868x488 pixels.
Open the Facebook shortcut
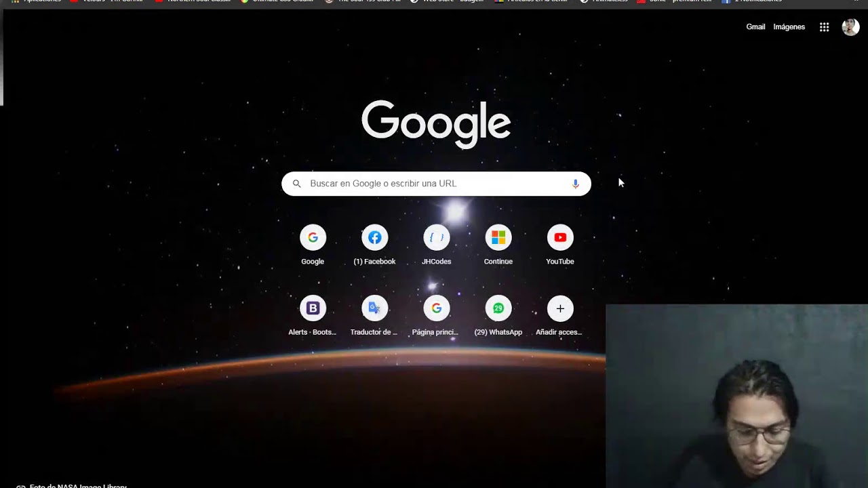(374, 238)
